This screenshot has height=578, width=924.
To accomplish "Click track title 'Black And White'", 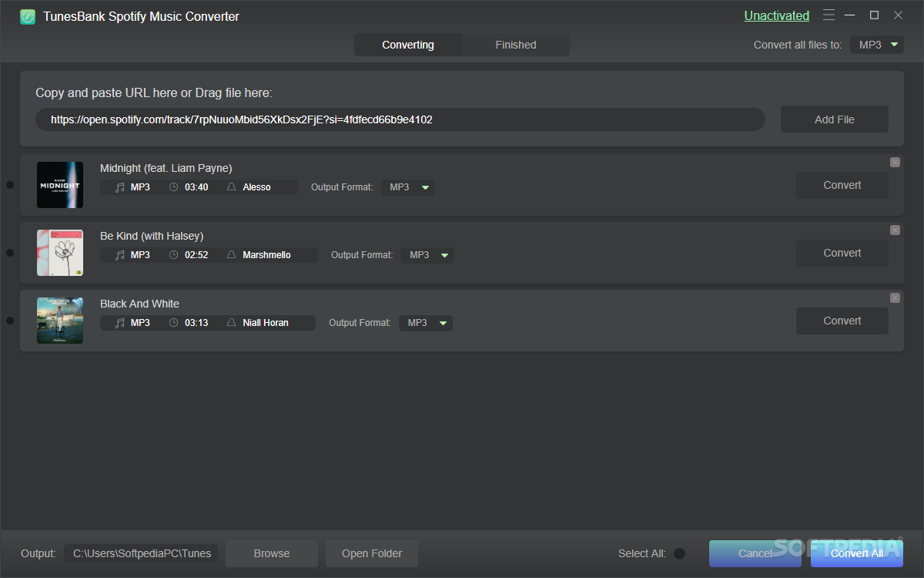I will tap(139, 304).
